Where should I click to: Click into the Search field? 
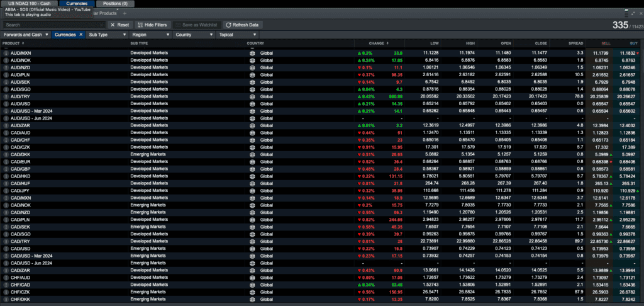coord(54,25)
